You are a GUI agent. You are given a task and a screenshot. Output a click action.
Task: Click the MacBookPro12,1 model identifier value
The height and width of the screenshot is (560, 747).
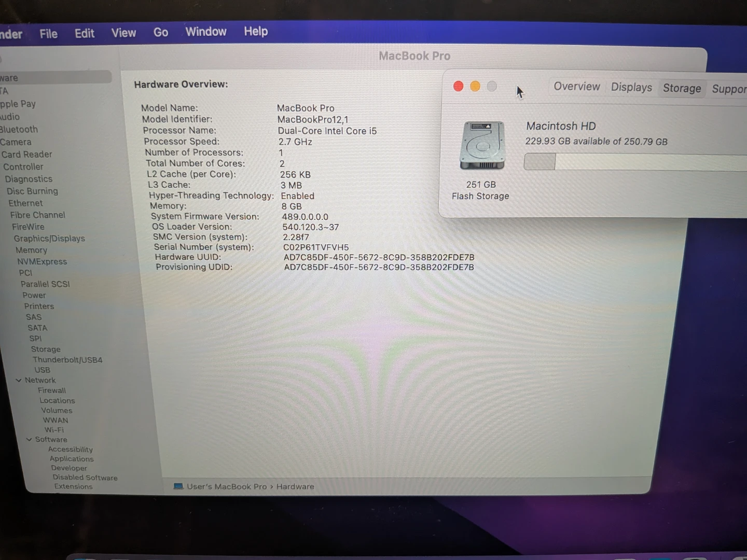coord(313,119)
